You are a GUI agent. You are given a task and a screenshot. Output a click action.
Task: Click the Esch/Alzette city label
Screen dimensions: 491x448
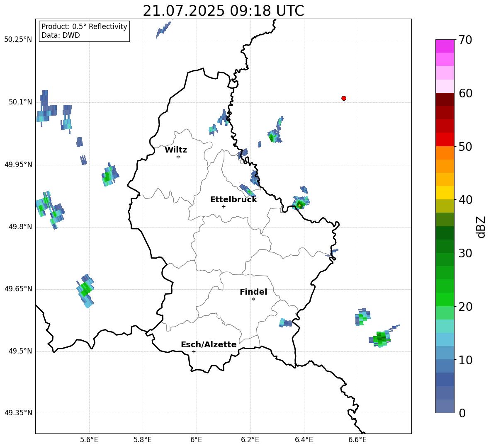pyautogui.click(x=209, y=344)
